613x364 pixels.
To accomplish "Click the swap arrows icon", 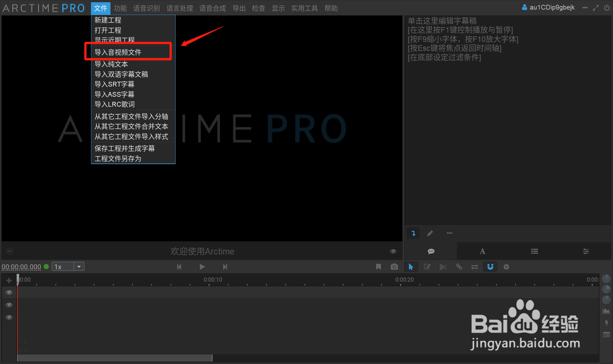I will [474, 267].
